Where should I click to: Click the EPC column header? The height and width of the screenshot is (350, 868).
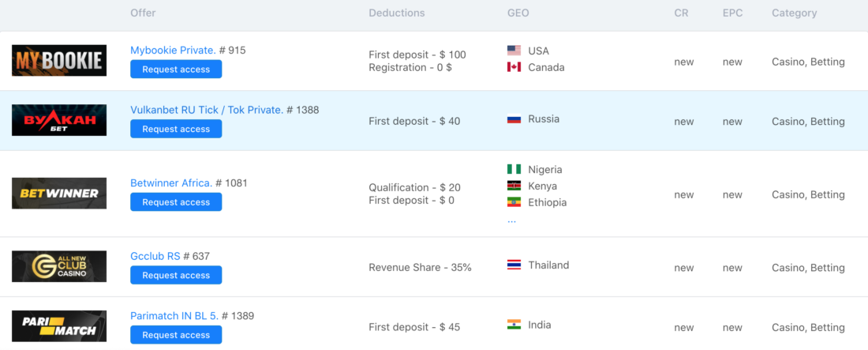[x=732, y=13]
